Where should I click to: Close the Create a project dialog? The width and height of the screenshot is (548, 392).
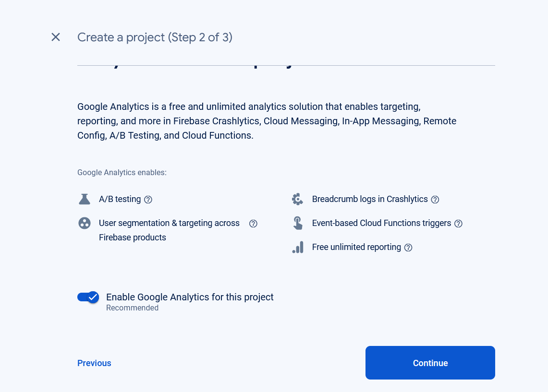(x=56, y=37)
